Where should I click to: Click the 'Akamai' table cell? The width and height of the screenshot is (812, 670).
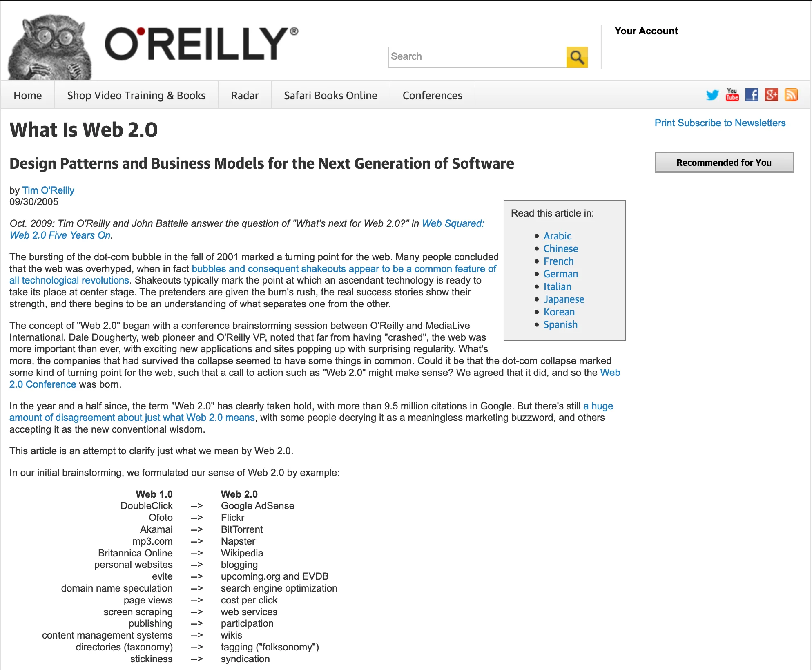coord(156,529)
